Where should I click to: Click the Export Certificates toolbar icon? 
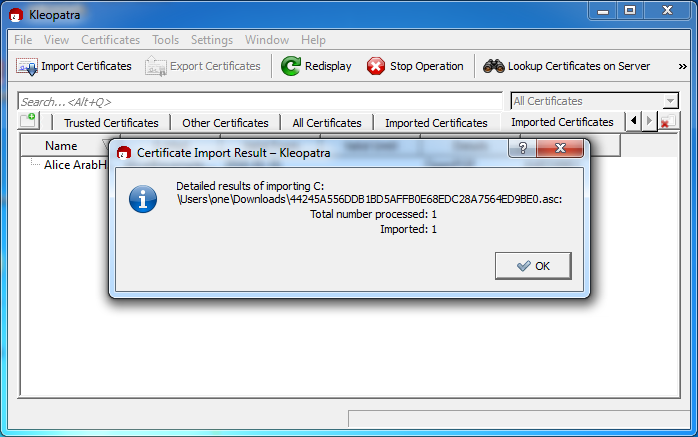(156, 67)
